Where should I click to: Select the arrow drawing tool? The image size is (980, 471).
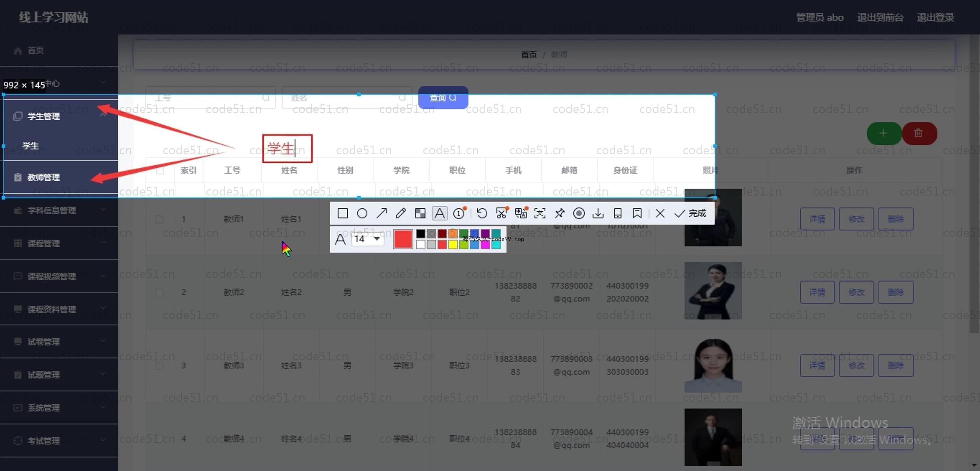click(x=382, y=214)
